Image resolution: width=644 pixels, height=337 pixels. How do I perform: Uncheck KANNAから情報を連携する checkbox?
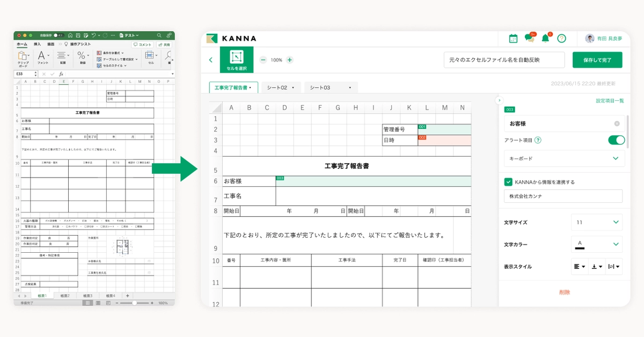[508, 182]
